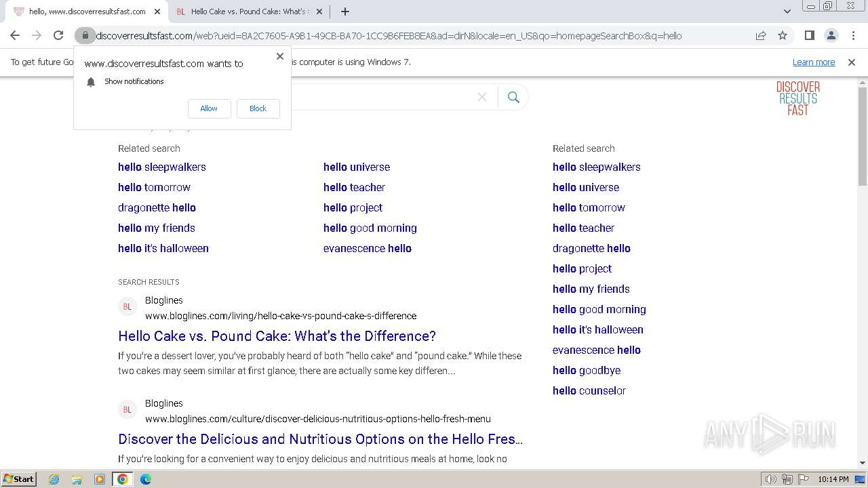Open hello it's halloween in right sidebar

(x=598, y=329)
